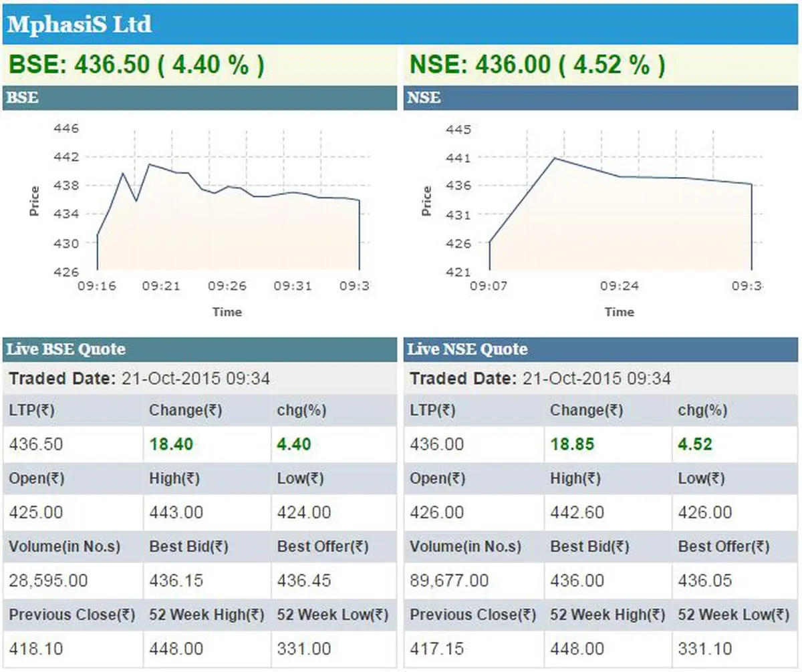The width and height of the screenshot is (802, 672).
Task: Select the NSE: 436.00 ( 4.52 % ) summary price
Action: (537, 65)
